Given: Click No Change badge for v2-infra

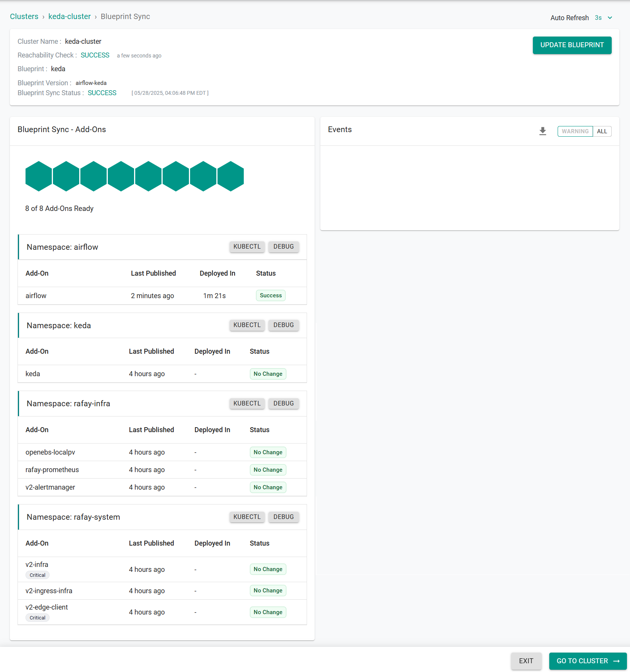Looking at the screenshot, I should [x=268, y=569].
